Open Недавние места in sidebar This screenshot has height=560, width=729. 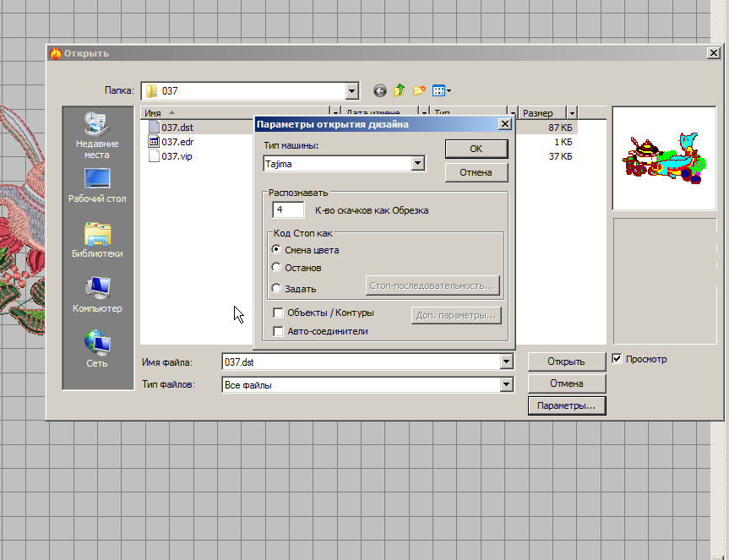(97, 136)
